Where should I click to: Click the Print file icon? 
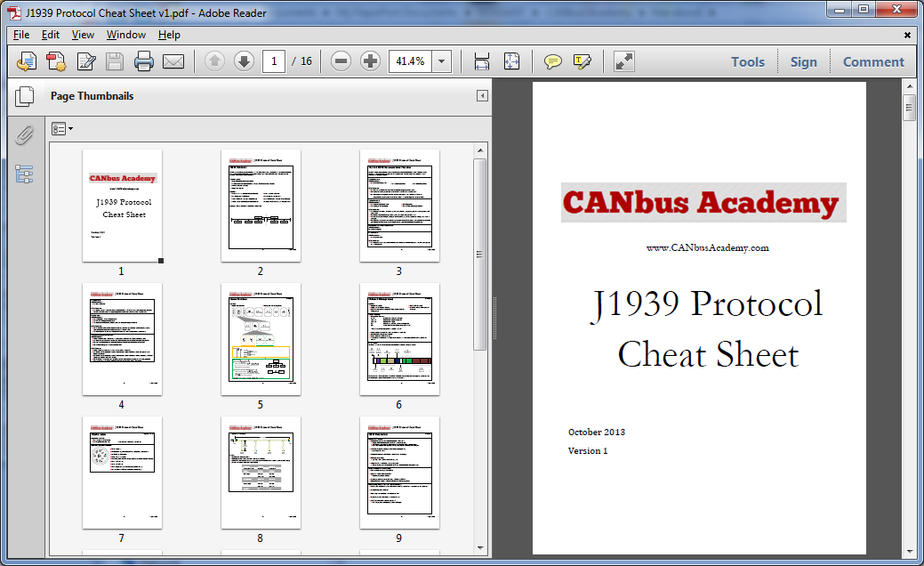pyautogui.click(x=144, y=61)
